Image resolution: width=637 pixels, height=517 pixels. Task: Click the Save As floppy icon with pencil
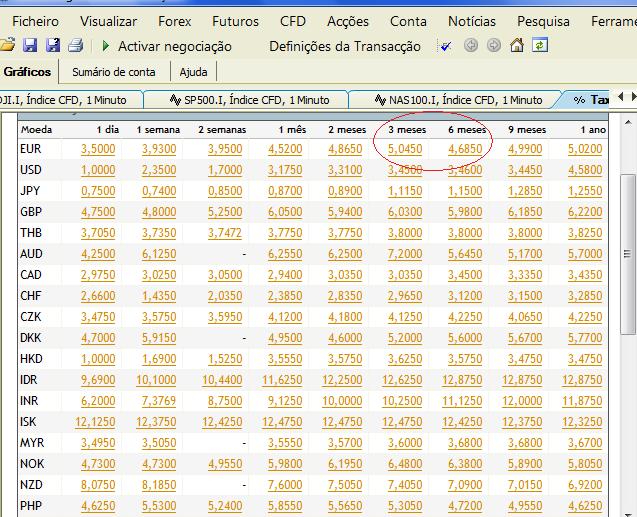click(53, 45)
